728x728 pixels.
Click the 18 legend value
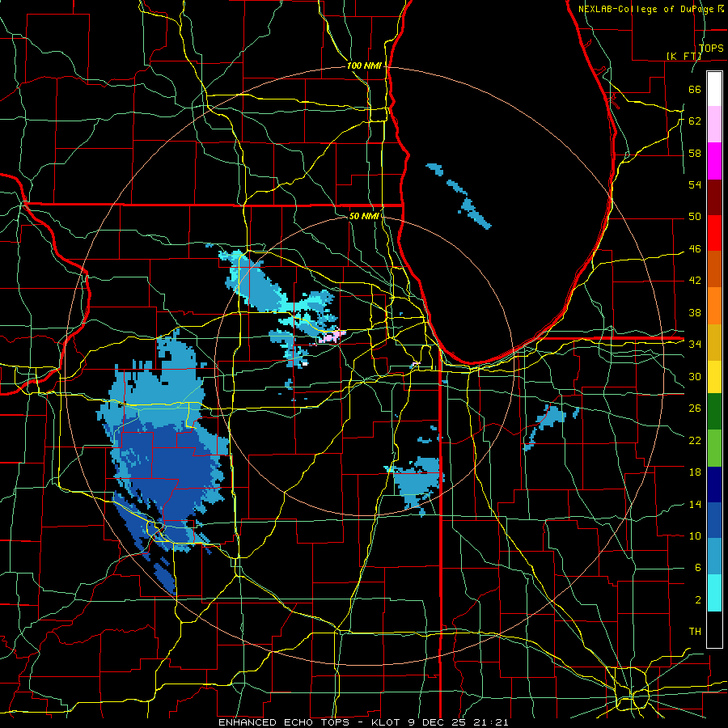695,472
